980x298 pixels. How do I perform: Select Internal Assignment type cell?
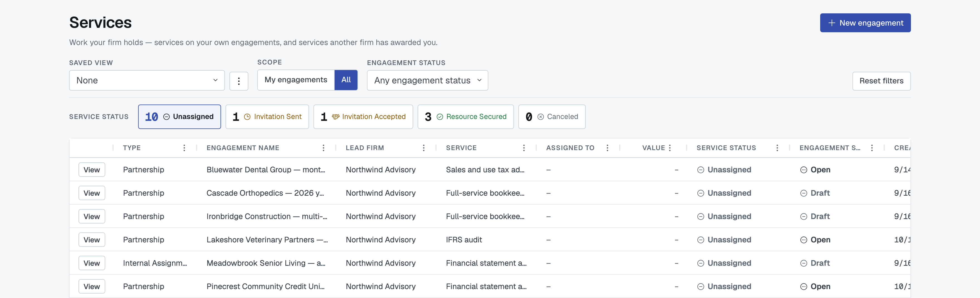click(x=155, y=263)
